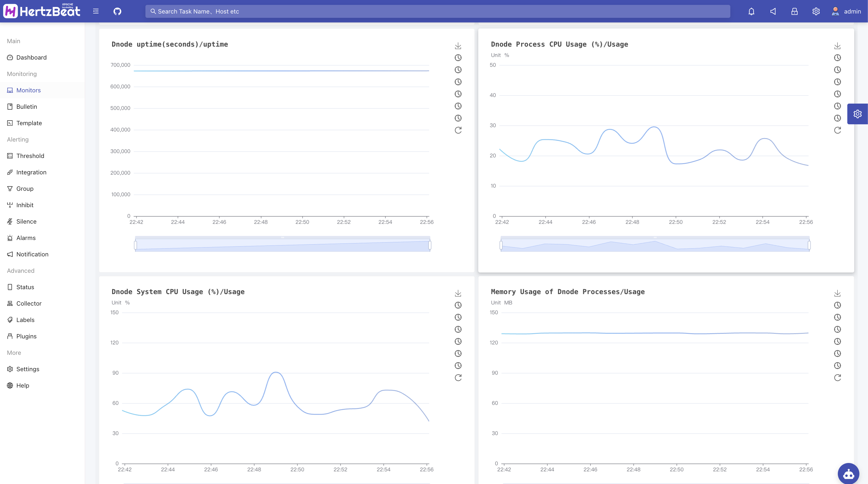The image size is (868, 484).
Task: Click Dnode uptime chart zoom slider
Action: click(282, 245)
